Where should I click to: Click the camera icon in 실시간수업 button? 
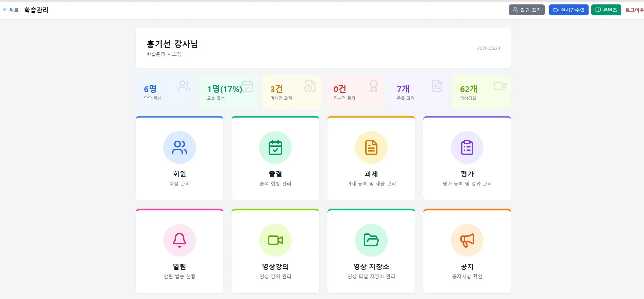pos(556,10)
